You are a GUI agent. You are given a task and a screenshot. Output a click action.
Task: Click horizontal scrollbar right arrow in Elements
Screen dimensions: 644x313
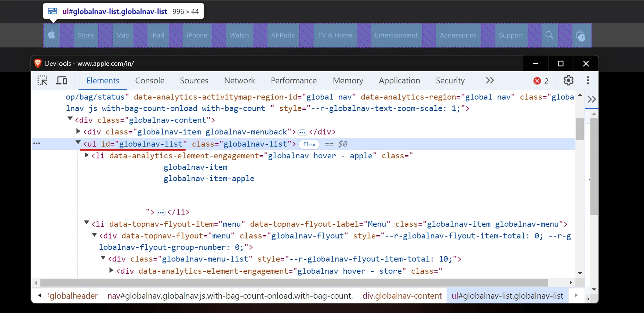tap(571, 283)
